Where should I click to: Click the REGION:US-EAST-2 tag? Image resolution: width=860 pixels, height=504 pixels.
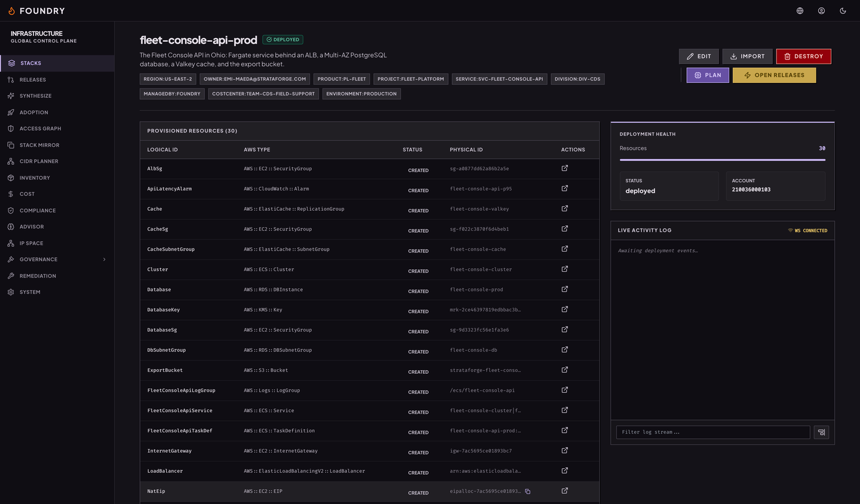click(x=168, y=79)
